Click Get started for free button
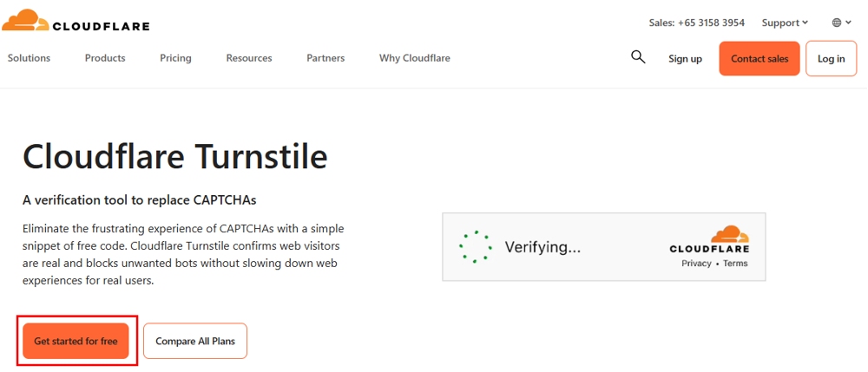 (x=76, y=341)
